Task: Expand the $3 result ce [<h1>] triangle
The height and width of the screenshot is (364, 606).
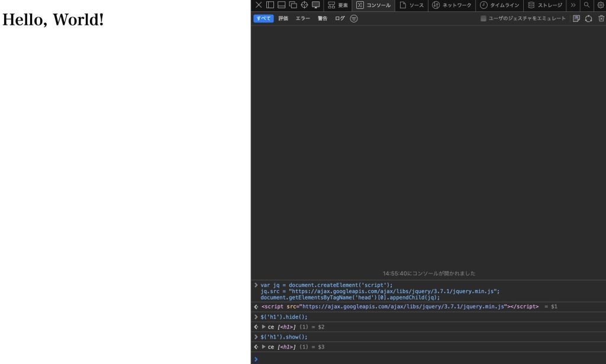Action: click(263, 347)
